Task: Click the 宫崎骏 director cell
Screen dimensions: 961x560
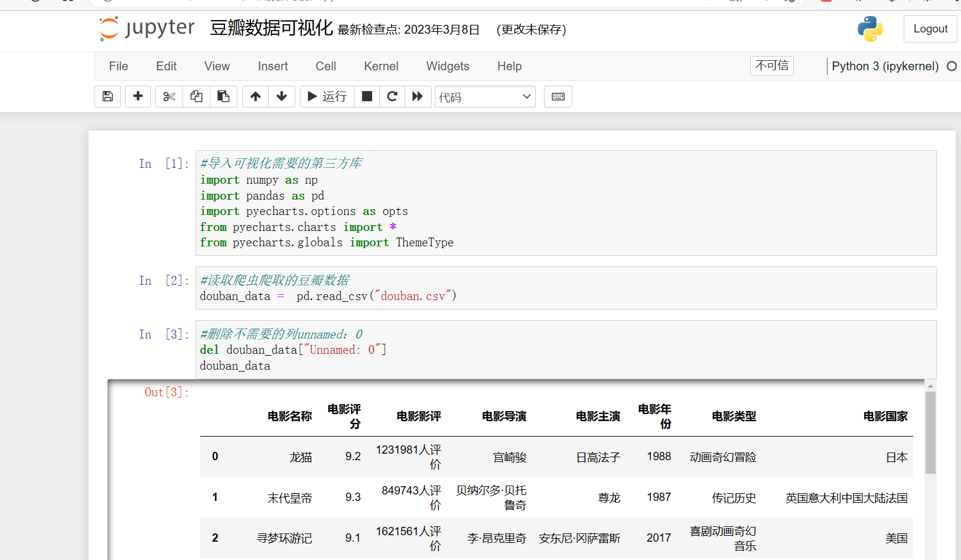Action: pyautogui.click(x=510, y=457)
